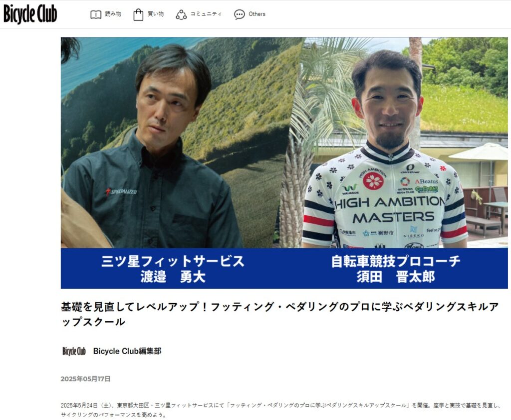The image size is (511, 420).
Task: Open the 読み物 menu
Action: (x=113, y=14)
